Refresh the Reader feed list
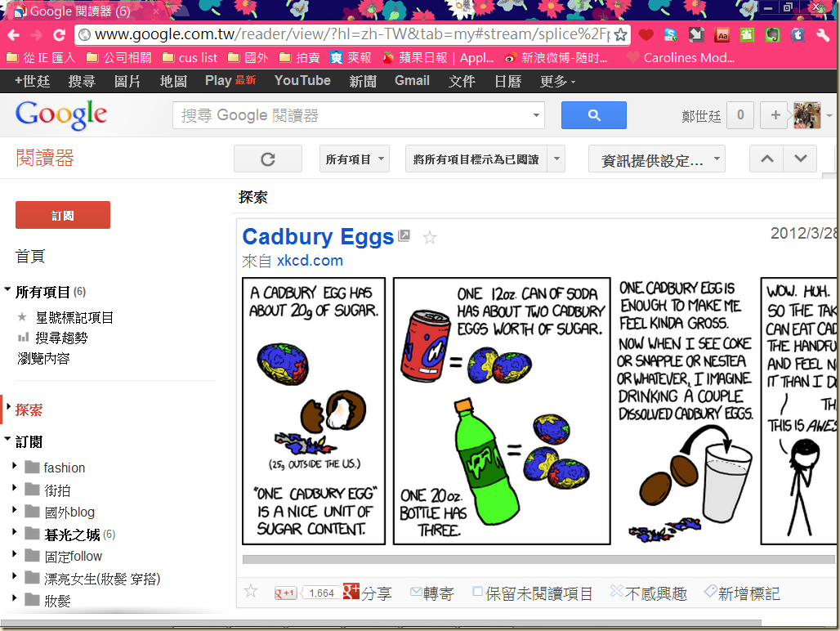The image size is (840, 631). (x=268, y=159)
